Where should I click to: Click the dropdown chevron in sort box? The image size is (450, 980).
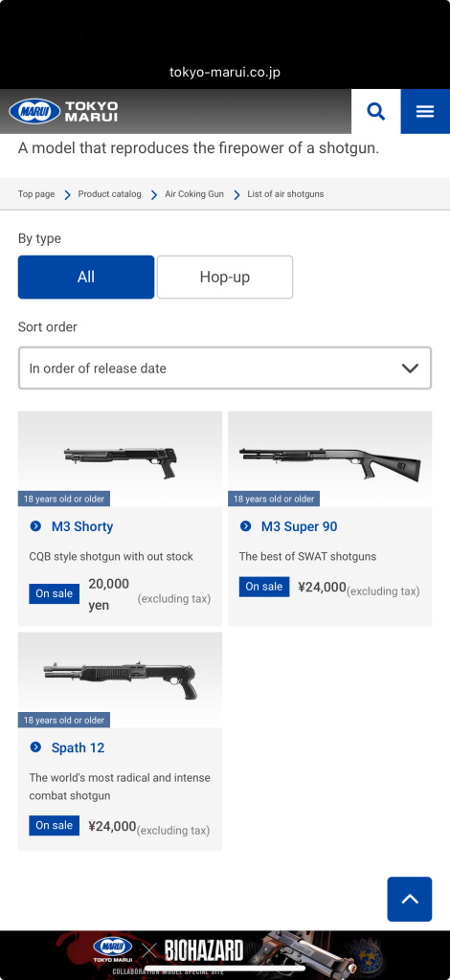tap(410, 368)
